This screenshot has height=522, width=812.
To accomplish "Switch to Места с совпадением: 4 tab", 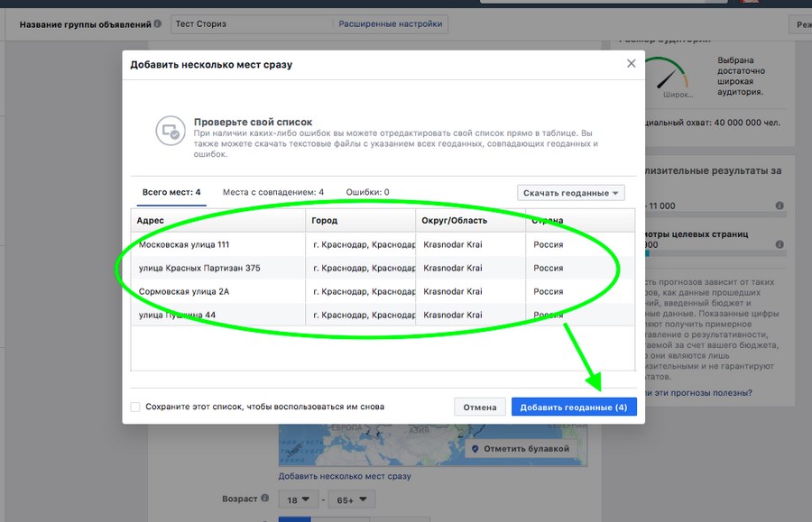I will (272, 192).
